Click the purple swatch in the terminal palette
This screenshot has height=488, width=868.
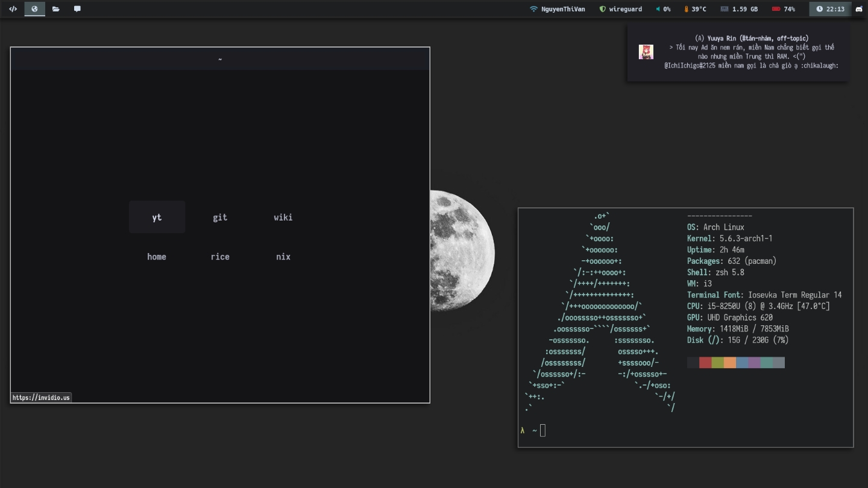[x=754, y=362]
